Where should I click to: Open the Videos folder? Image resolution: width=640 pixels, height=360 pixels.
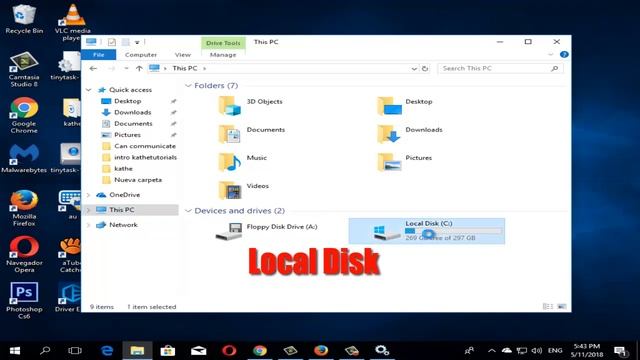point(243,190)
